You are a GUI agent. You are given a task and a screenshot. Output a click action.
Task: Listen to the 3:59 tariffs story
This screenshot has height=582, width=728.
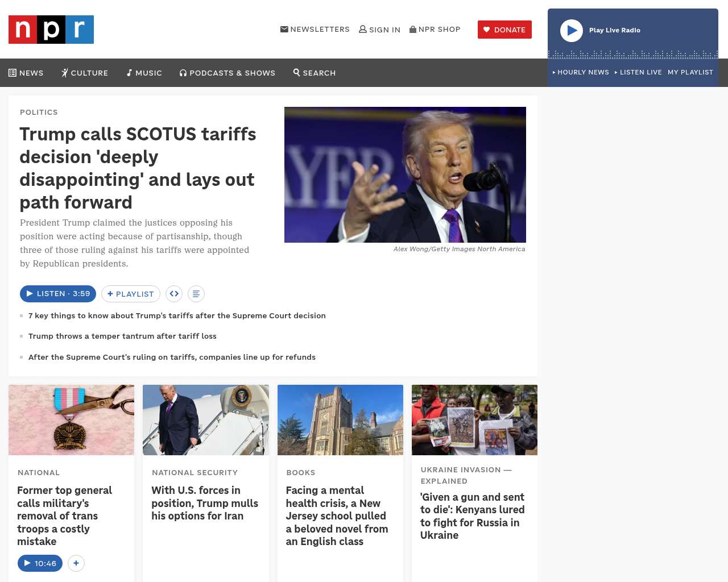(x=58, y=294)
